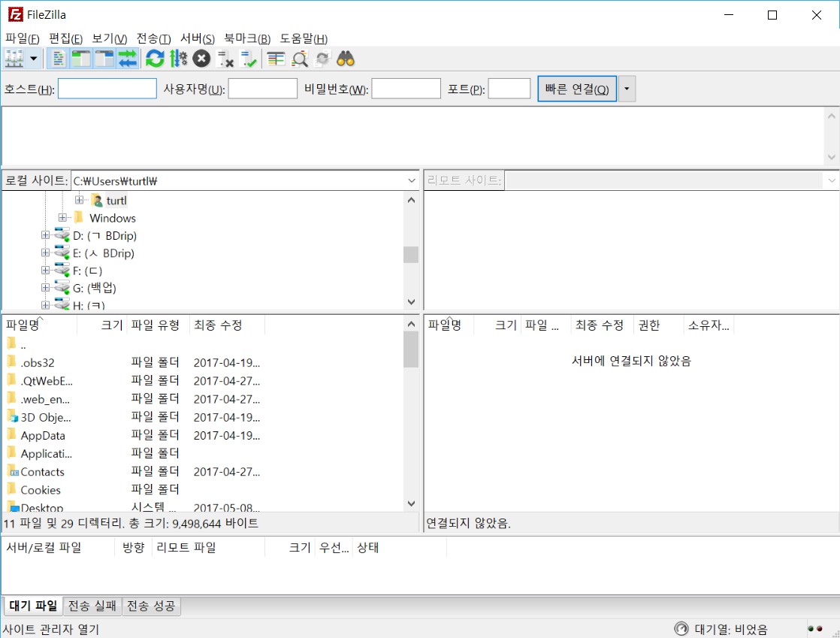Sort local files by 파일명 column
Viewport: 840px width, 638px height.
[40, 325]
